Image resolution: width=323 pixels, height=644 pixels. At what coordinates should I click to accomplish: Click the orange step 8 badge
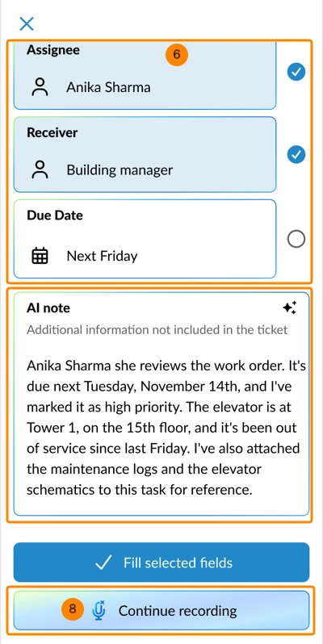[x=73, y=609]
